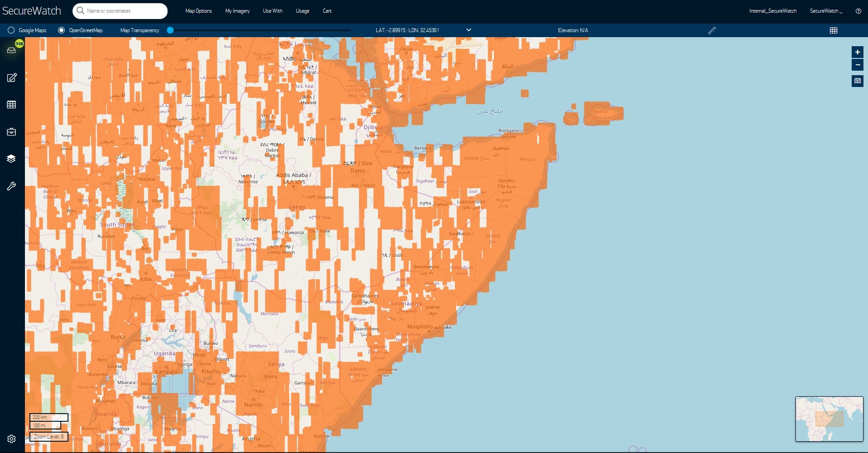Open the table grid panel in left sidebar
This screenshot has width=868, height=453.
click(12, 105)
